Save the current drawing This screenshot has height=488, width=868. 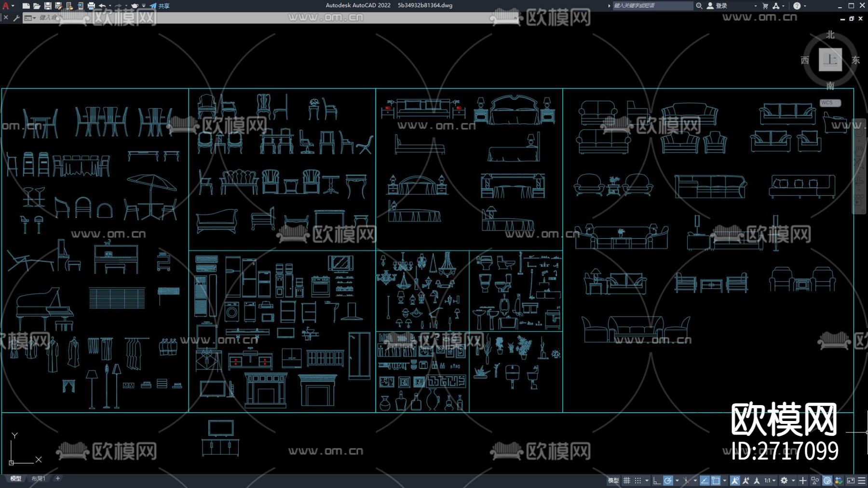[x=48, y=6]
